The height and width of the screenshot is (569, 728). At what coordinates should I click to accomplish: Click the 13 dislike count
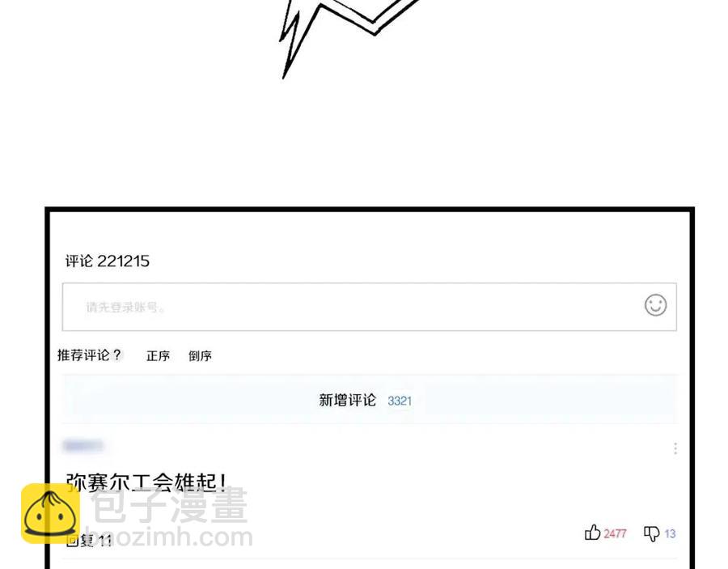point(670,533)
